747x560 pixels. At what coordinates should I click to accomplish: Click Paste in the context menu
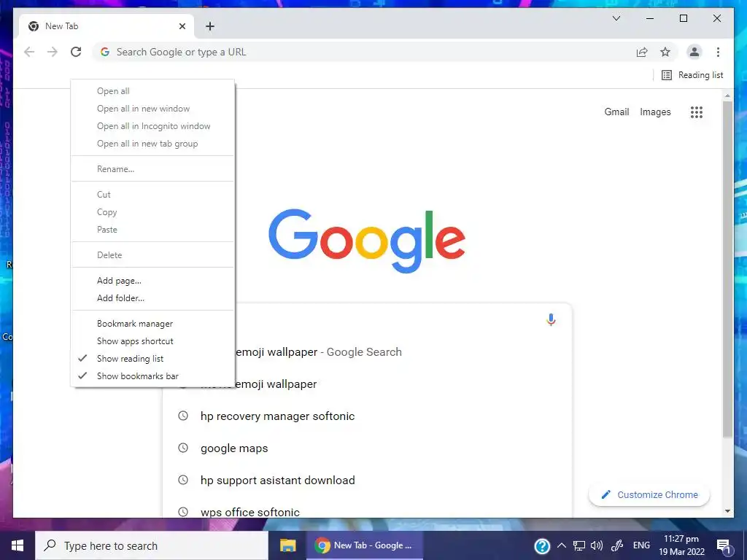pyautogui.click(x=152, y=230)
